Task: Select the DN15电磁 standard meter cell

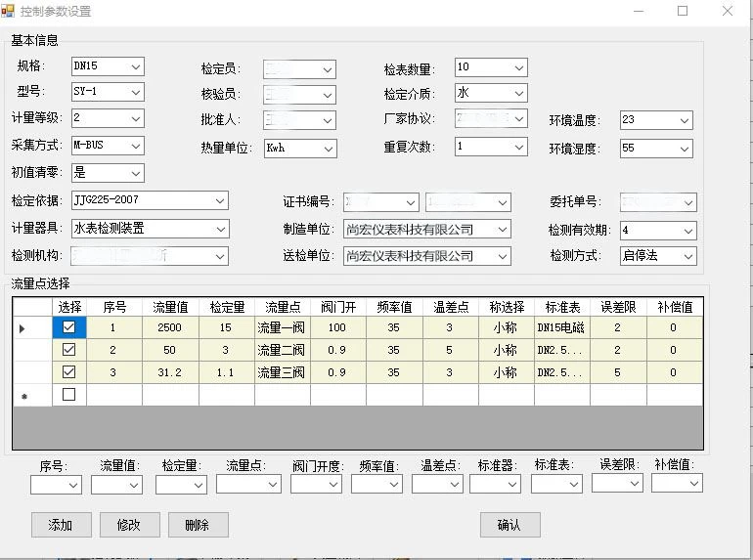Action: pos(562,327)
